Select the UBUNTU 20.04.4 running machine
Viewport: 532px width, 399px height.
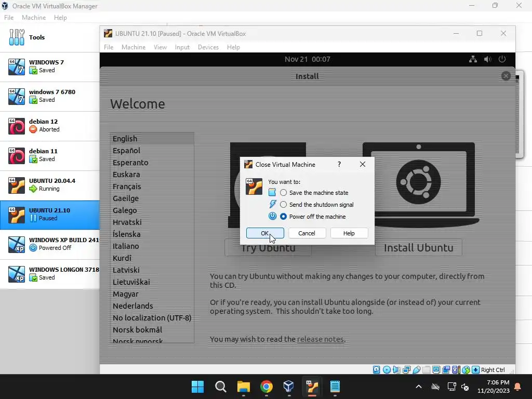(49, 185)
